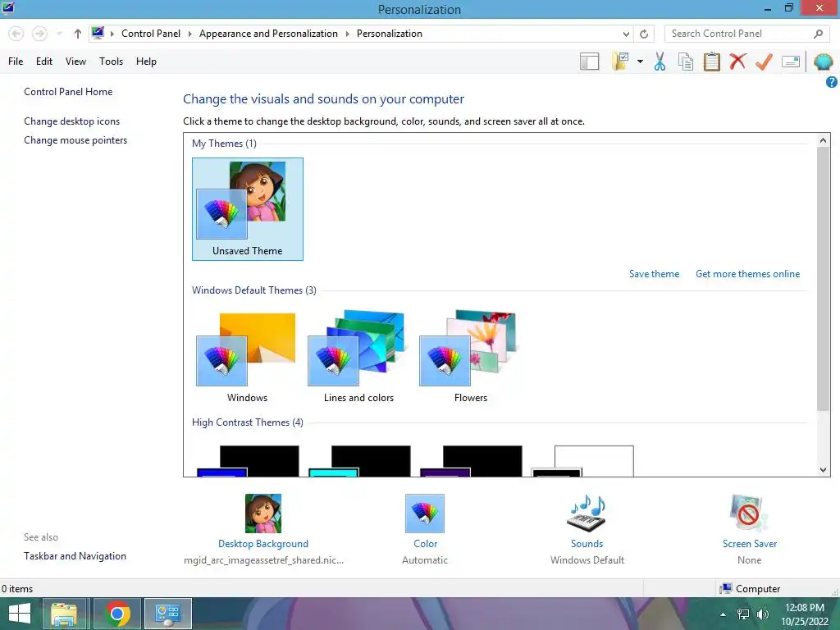The width and height of the screenshot is (840, 630).
Task: Click the network tray icon
Action: point(743,614)
